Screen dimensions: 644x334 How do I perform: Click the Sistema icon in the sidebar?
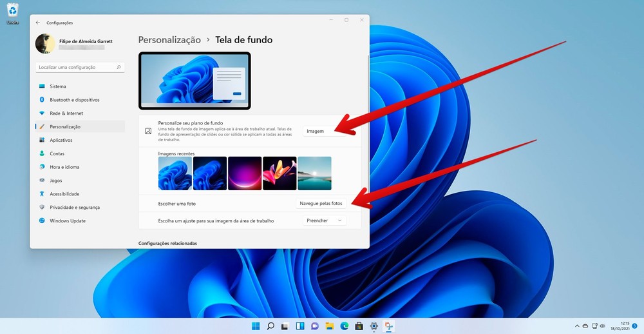[x=42, y=86]
